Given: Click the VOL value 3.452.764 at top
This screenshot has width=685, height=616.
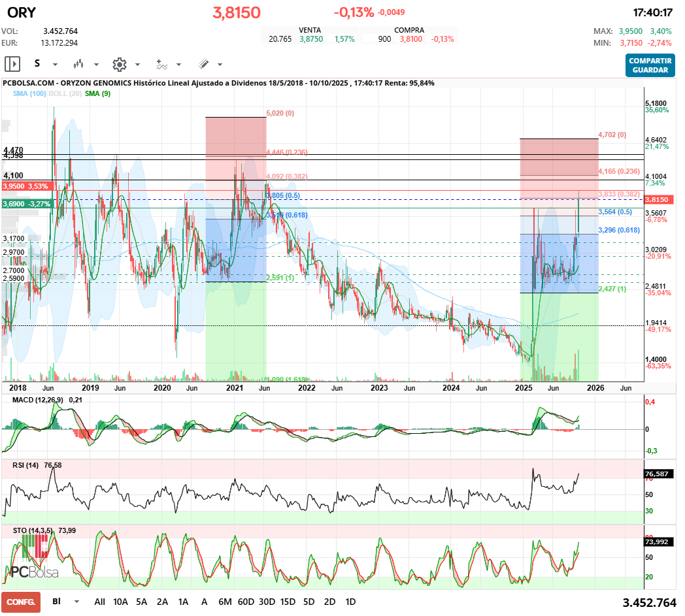Looking at the screenshot, I should [60, 31].
